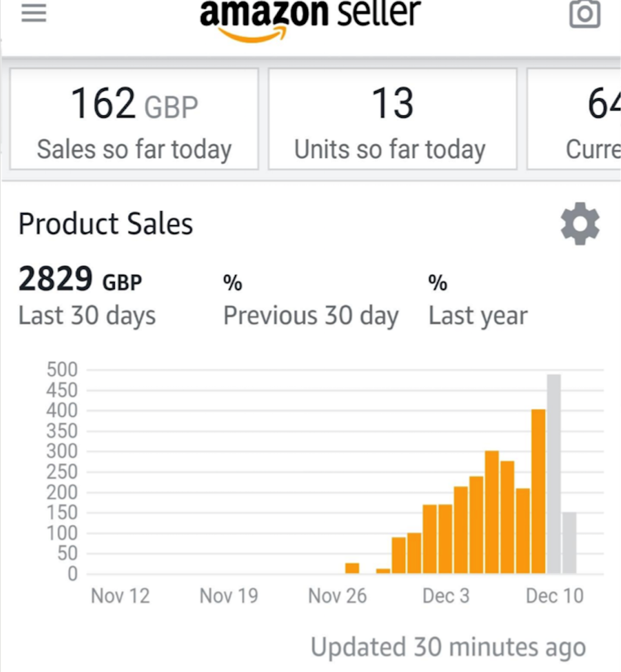Image resolution: width=621 pixels, height=672 pixels.
Task: Tap the tallest orange bar near 400
Action: 538,491
